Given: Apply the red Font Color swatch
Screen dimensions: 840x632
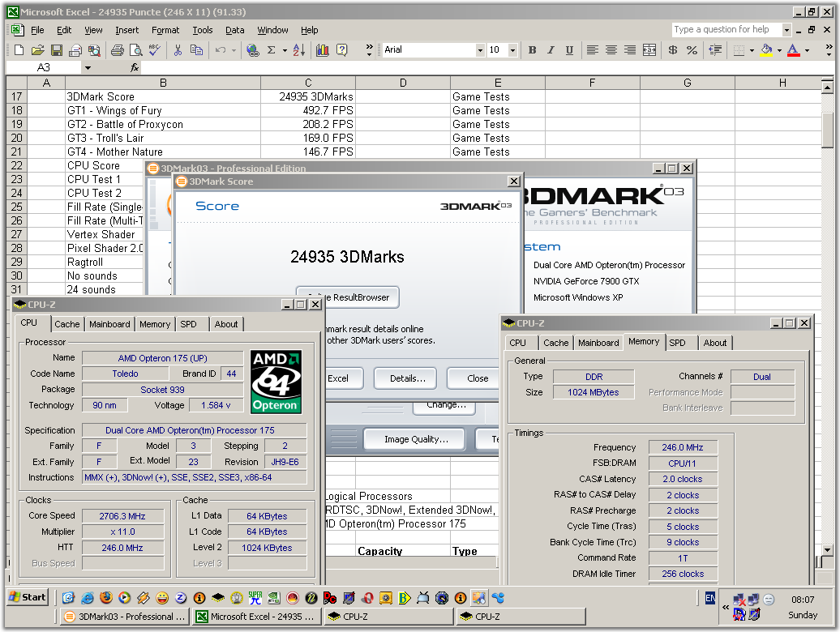Looking at the screenshot, I should click(x=794, y=50).
